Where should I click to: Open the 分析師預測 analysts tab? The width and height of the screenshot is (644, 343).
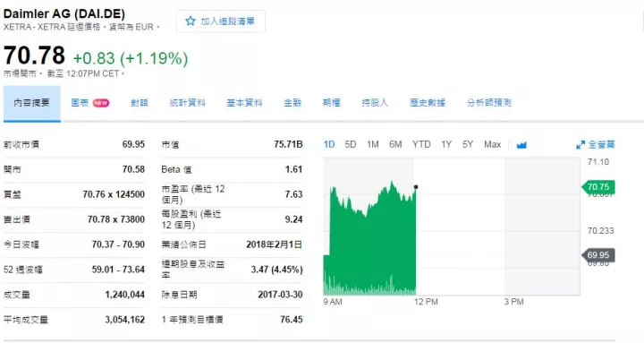click(x=488, y=103)
